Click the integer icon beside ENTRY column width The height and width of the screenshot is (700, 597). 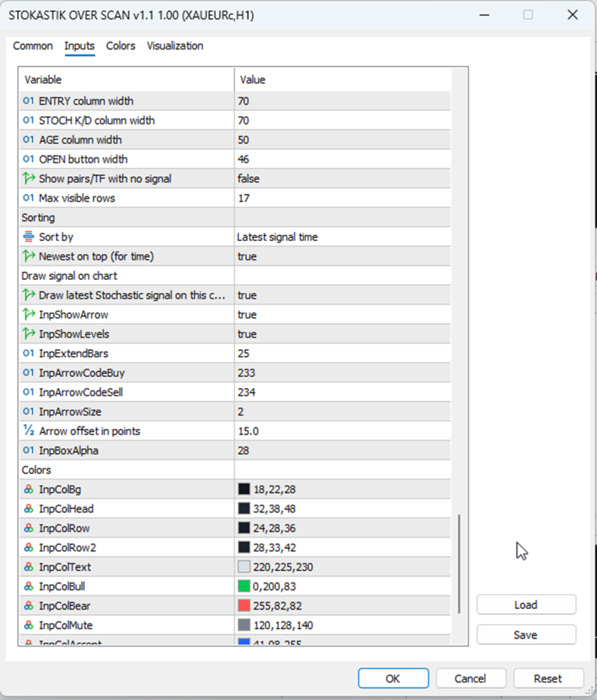[x=28, y=101]
